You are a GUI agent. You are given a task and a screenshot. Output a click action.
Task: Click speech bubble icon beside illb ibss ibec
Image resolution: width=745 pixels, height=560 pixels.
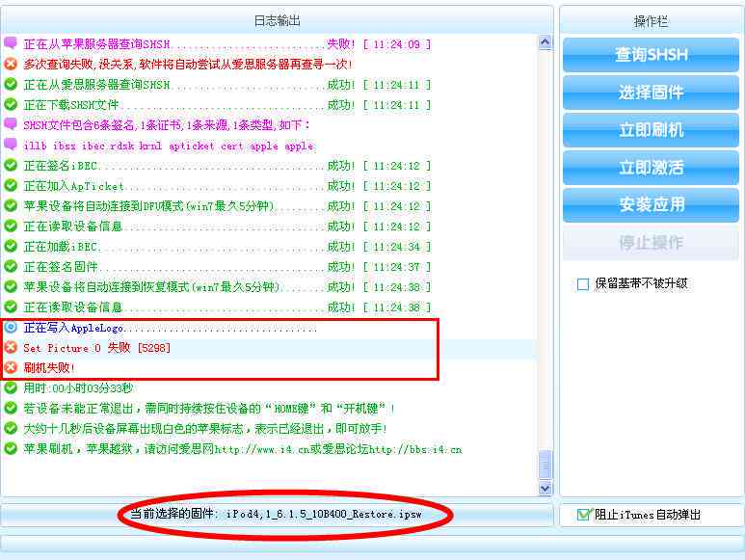click(x=11, y=145)
